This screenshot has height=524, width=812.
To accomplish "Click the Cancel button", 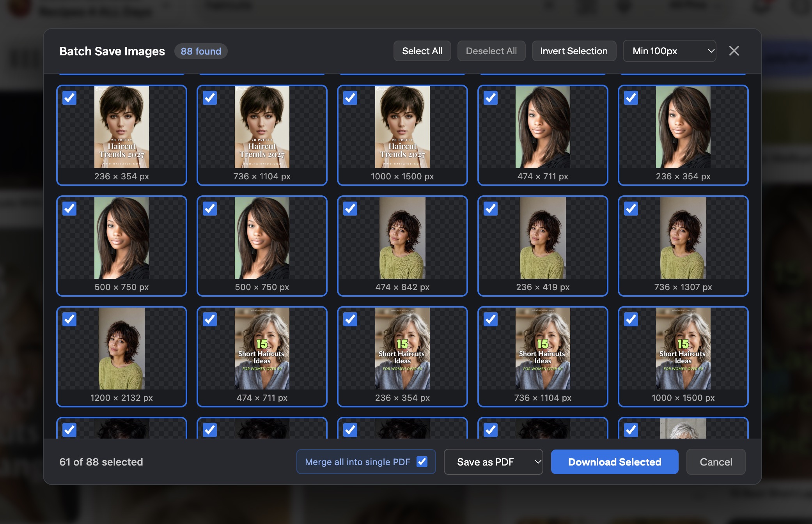I will click(716, 462).
